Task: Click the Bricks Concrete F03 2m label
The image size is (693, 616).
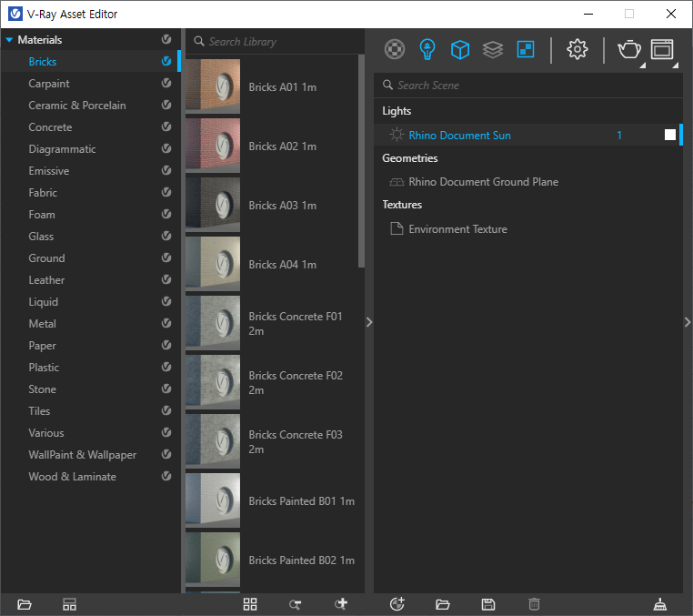Action: pos(296,442)
